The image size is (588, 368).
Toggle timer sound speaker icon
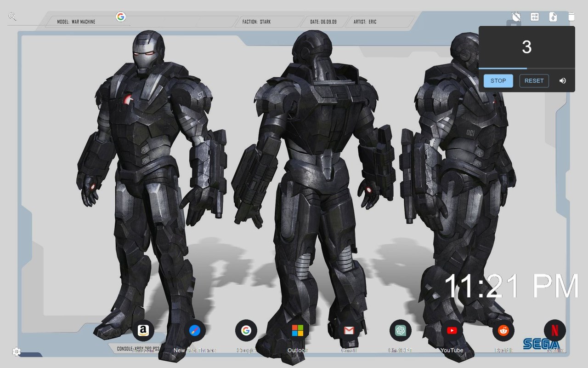click(562, 80)
